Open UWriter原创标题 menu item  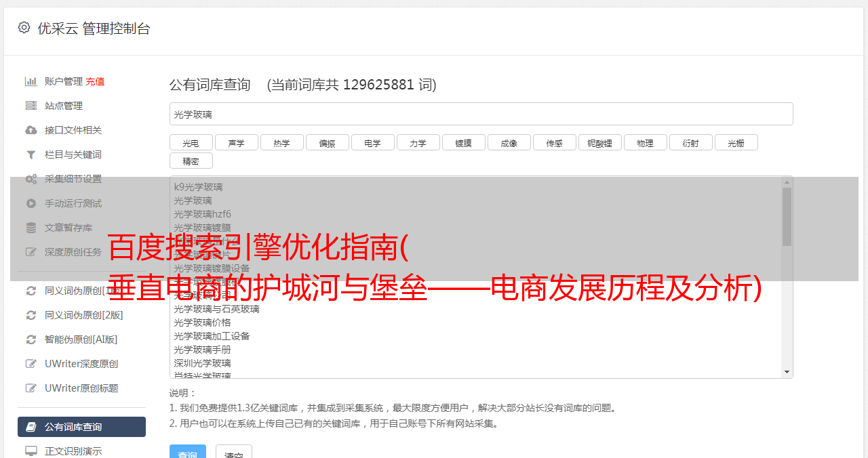click(x=81, y=388)
